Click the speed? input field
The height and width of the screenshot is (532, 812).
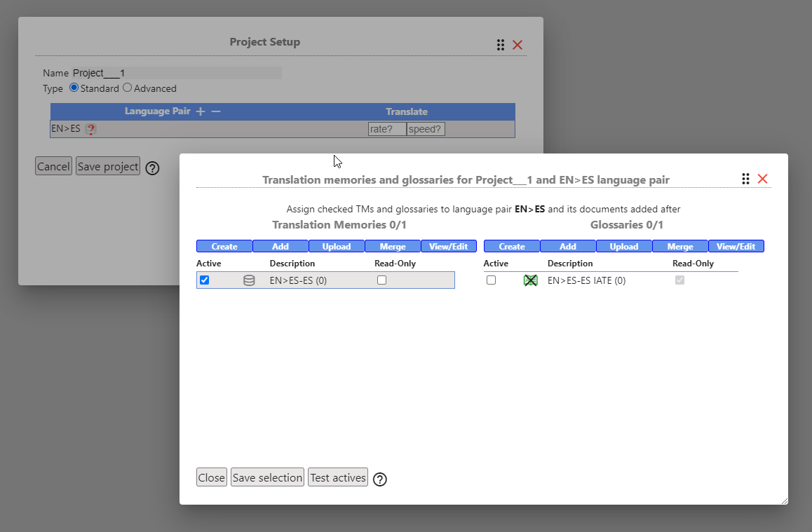426,130
